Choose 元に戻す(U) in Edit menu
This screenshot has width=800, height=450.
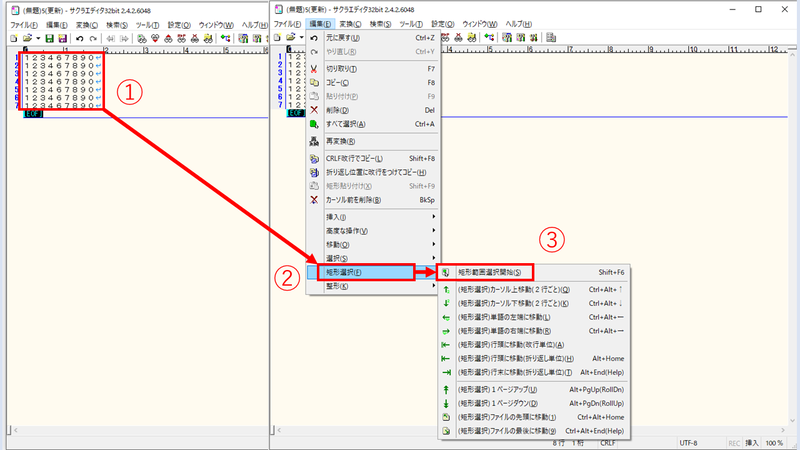pos(372,38)
